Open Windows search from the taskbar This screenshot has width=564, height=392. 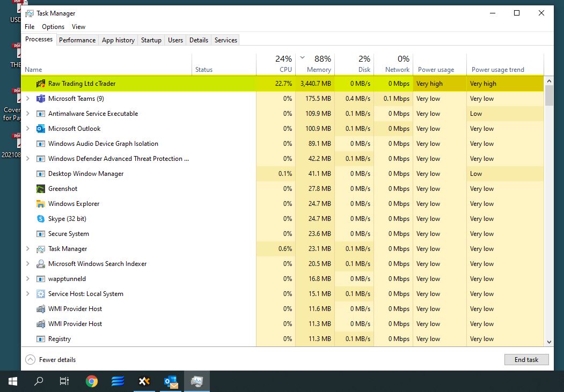(39, 381)
